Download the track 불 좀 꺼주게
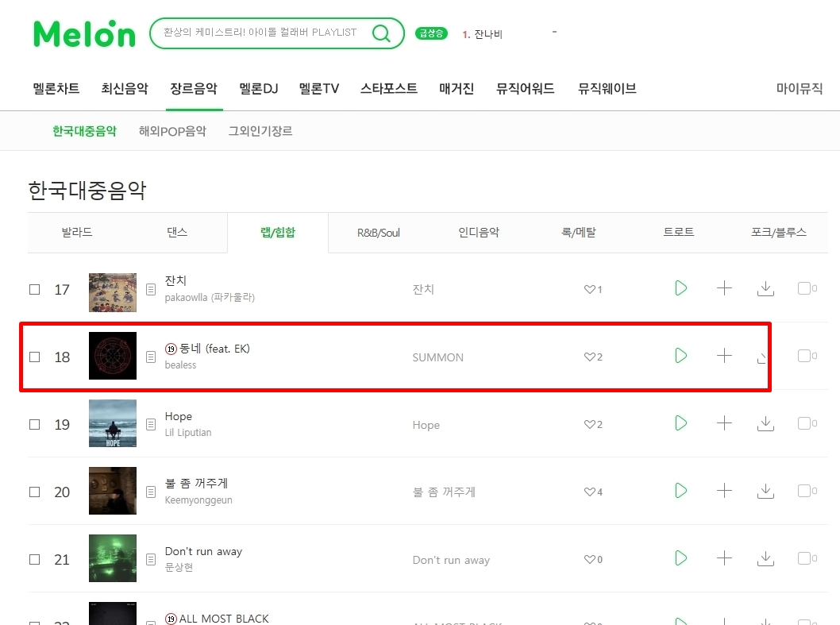840x625 pixels. tap(765, 491)
